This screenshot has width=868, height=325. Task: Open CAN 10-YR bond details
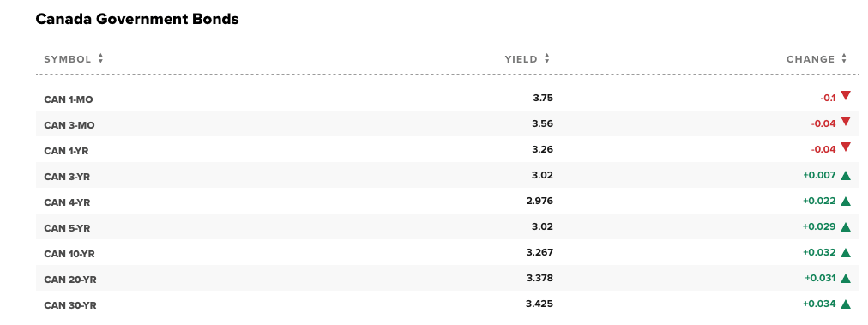coord(69,254)
